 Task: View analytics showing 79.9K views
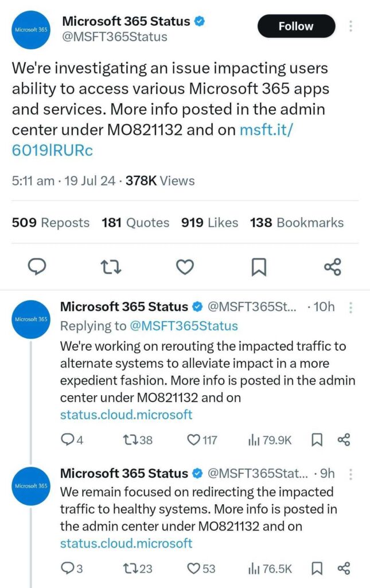tap(270, 440)
